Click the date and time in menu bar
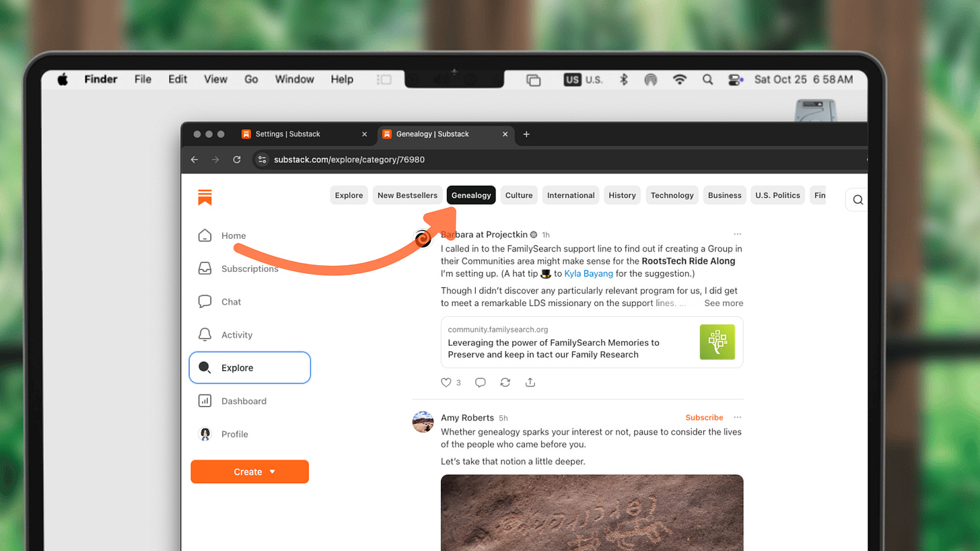Viewport: 980px width, 551px height. pos(804,79)
